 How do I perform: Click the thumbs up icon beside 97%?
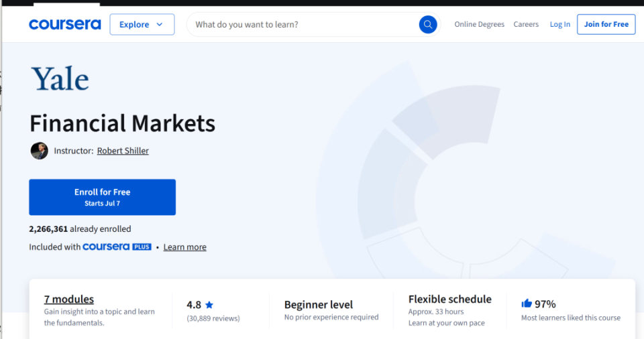527,303
